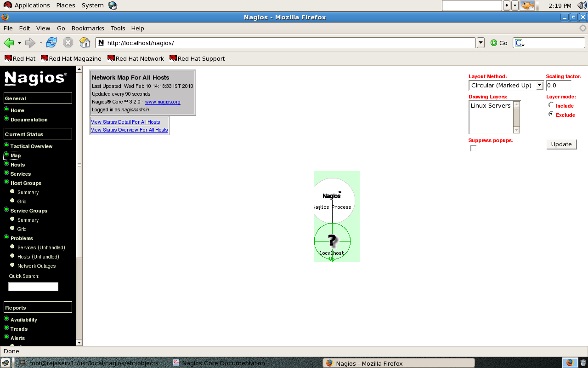This screenshot has width=588, height=368.
Task: Open the web browser launcher in top panel
Action: click(113, 6)
